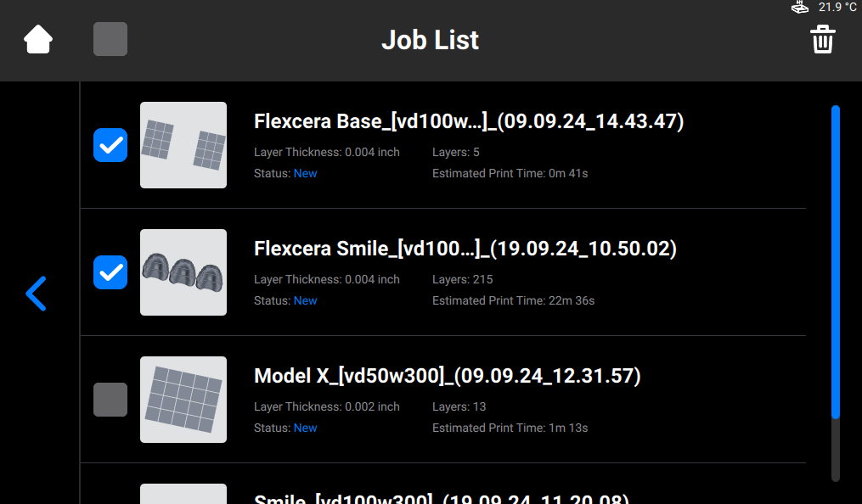Image resolution: width=862 pixels, height=504 pixels.
Task: Uncheck the Flexcera Smile job checkbox
Action: coord(110,272)
